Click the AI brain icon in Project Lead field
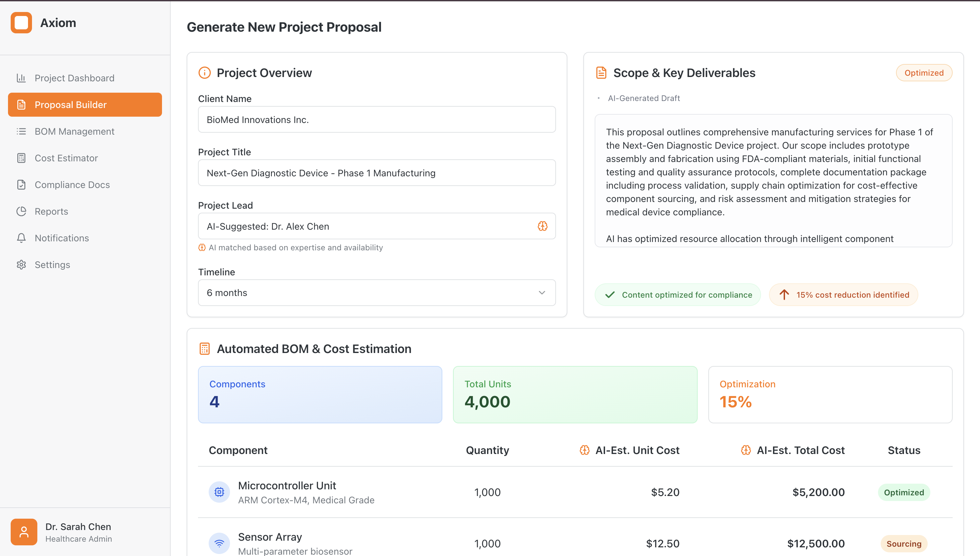The height and width of the screenshot is (556, 980). tap(542, 226)
